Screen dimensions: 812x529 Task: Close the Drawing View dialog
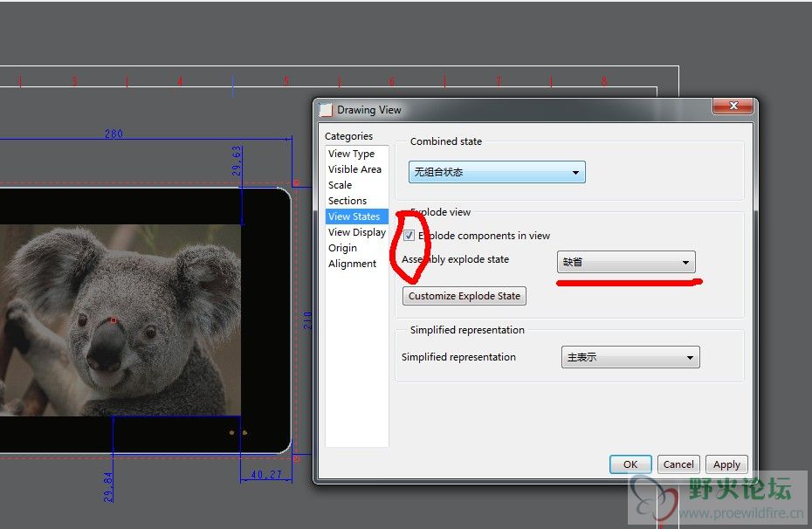[733, 106]
